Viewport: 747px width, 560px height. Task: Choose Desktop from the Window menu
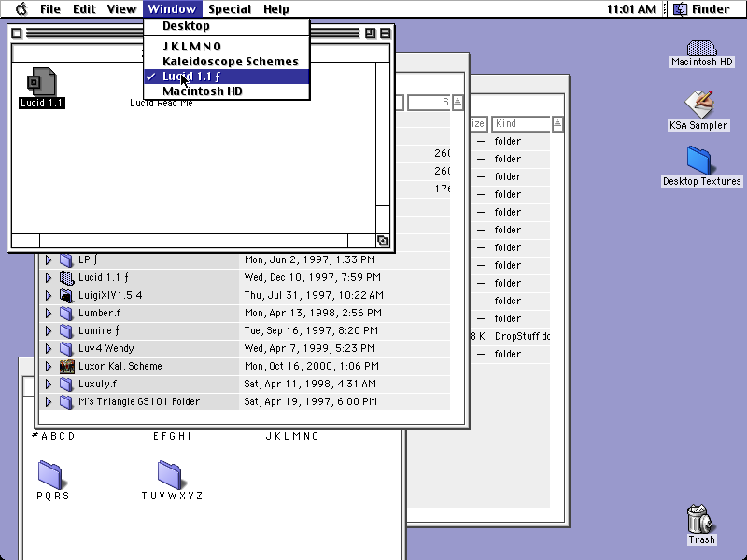(227, 26)
